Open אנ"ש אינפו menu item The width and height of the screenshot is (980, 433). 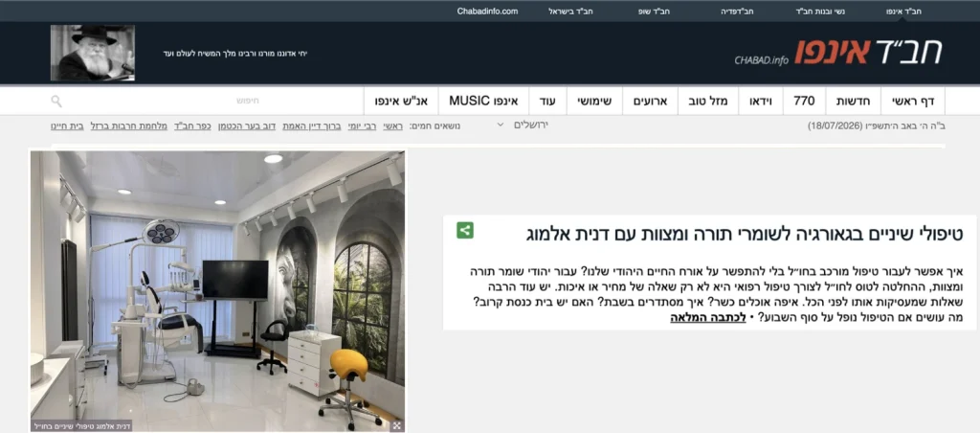pos(401,101)
